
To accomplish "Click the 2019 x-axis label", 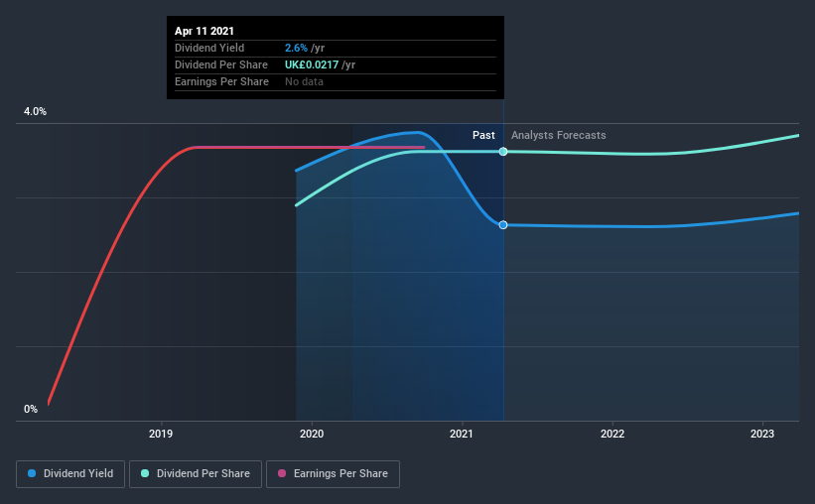I will coord(161,434).
